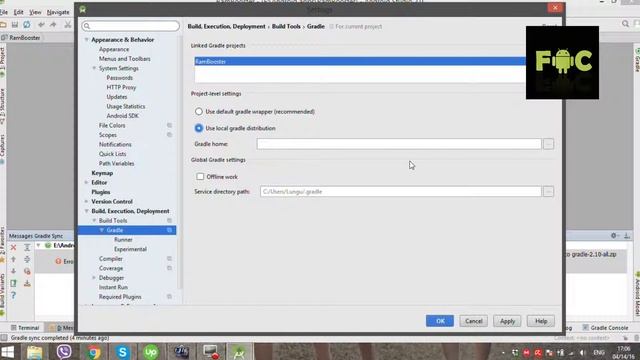
Task: Select Use local gradle distribution radio button
Action: 198,128
